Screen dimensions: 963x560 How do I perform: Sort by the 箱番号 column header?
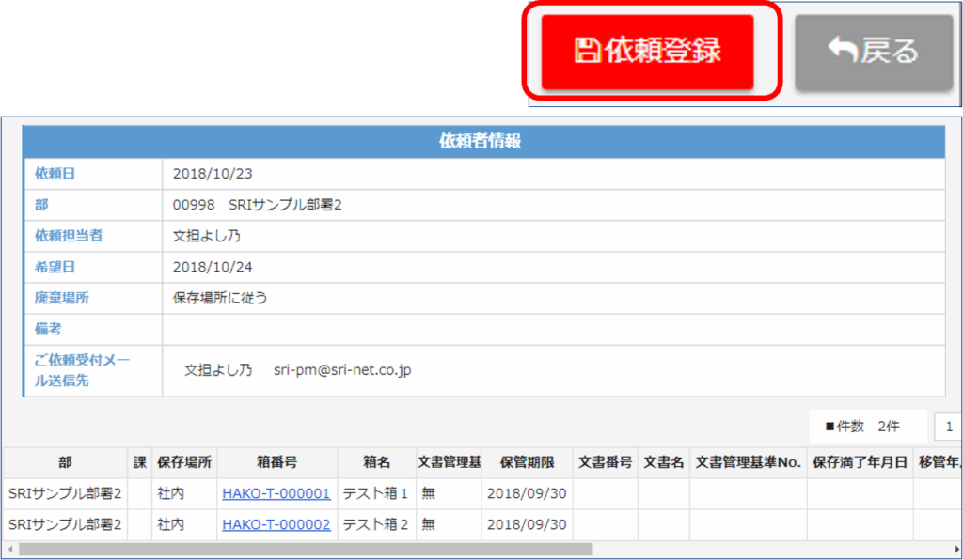(x=276, y=462)
